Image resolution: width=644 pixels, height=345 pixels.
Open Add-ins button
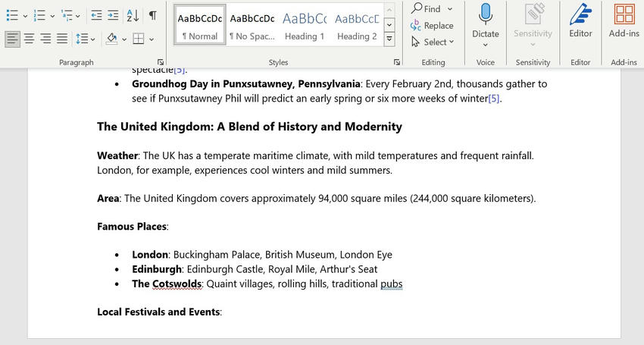tap(624, 20)
